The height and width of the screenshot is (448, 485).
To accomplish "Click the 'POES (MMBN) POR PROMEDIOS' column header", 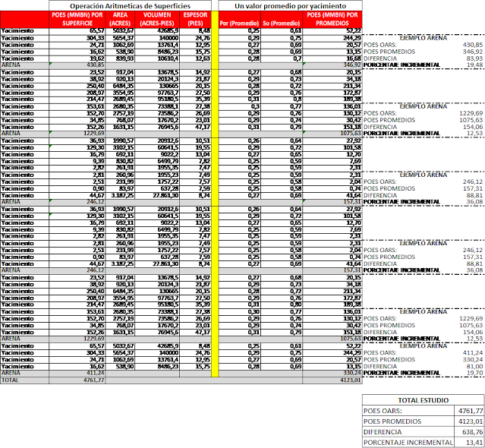I will tap(332, 19).
